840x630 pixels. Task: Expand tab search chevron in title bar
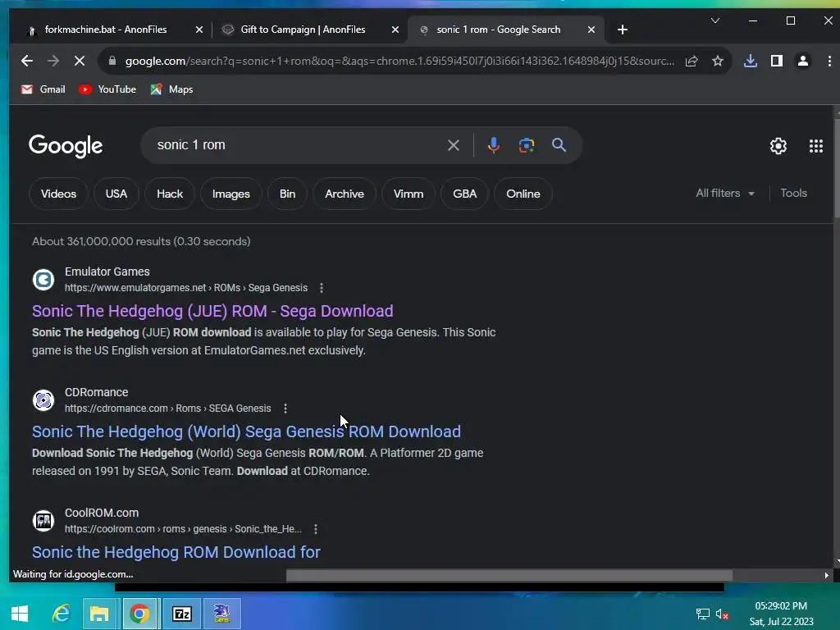714,21
